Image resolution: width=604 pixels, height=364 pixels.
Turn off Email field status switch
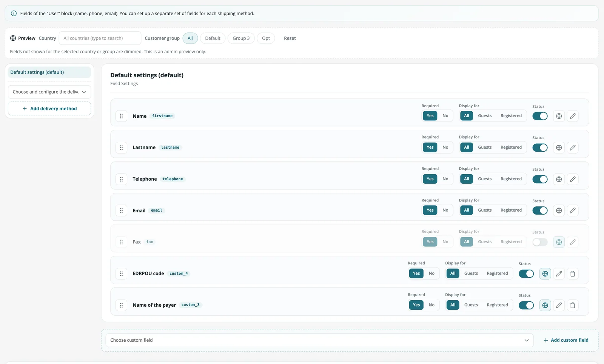point(540,210)
